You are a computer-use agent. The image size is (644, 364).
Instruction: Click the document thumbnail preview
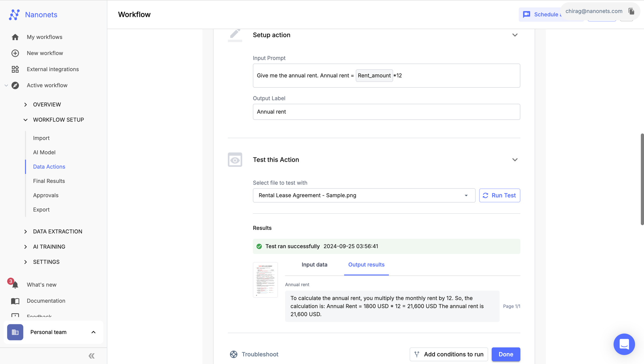click(x=265, y=280)
